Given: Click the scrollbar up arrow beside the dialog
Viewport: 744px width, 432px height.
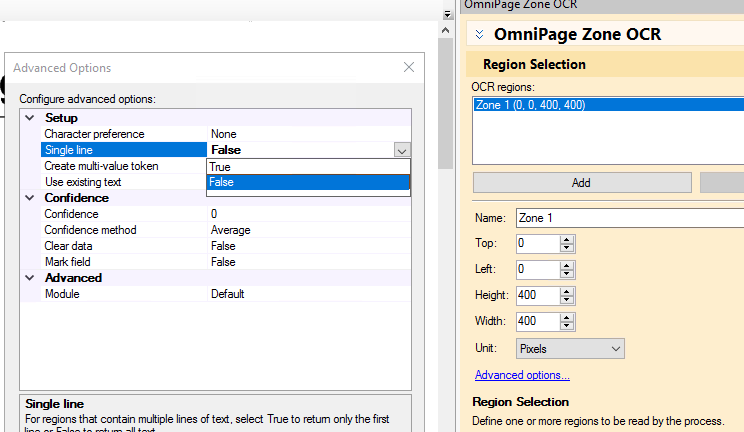Looking at the screenshot, I should pyautogui.click(x=445, y=30).
